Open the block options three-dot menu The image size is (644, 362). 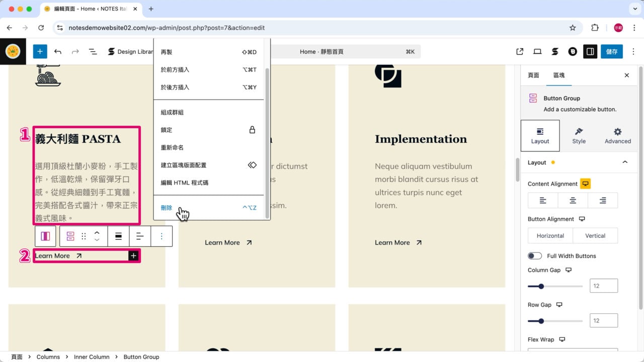162,236
